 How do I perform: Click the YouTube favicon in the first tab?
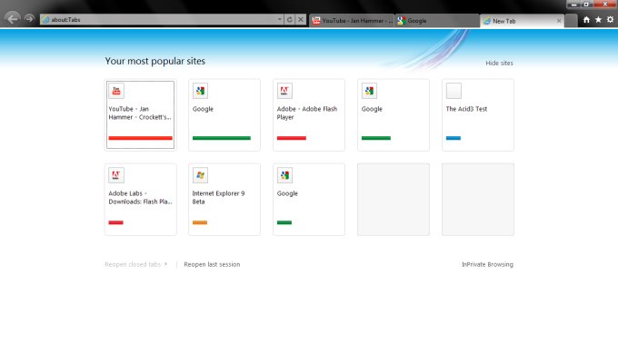click(316, 21)
